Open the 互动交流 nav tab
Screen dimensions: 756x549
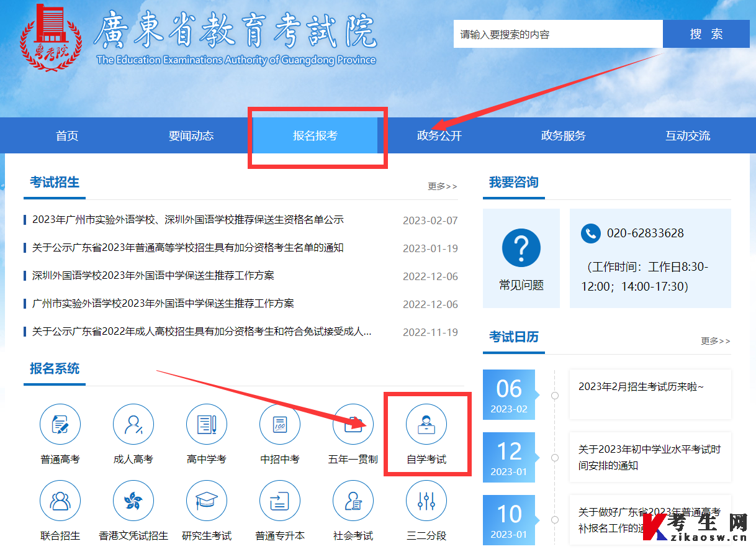pyautogui.click(x=688, y=135)
